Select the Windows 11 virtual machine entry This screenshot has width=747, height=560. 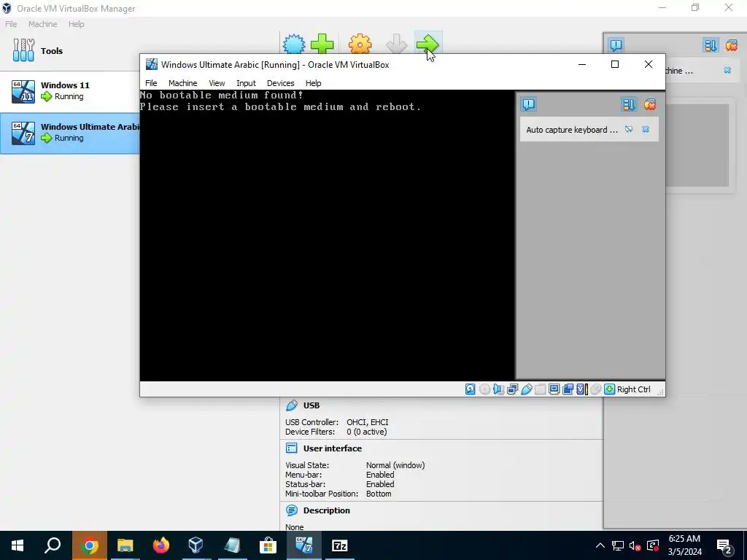70,91
